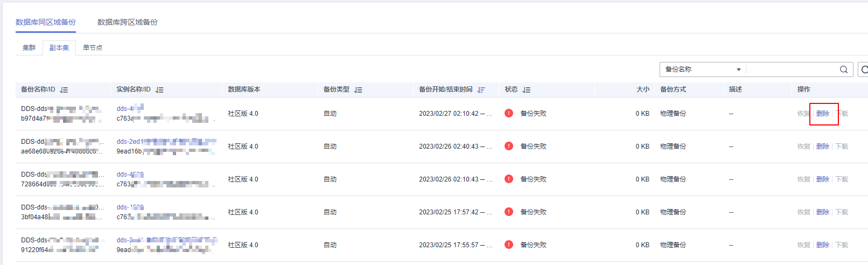Screen dimensions: 868x265
Task: Switch to 数据库跨区域备份 tab
Action: 128,22
